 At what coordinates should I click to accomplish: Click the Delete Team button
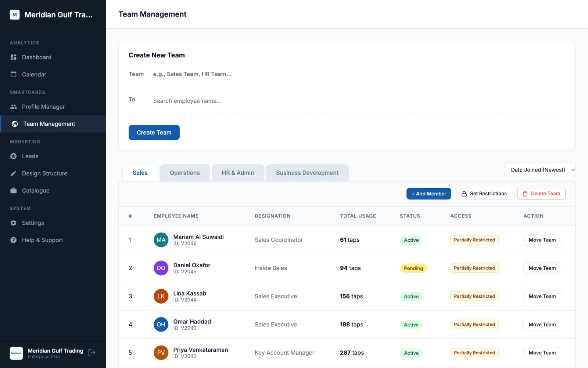[x=541, y=194]
